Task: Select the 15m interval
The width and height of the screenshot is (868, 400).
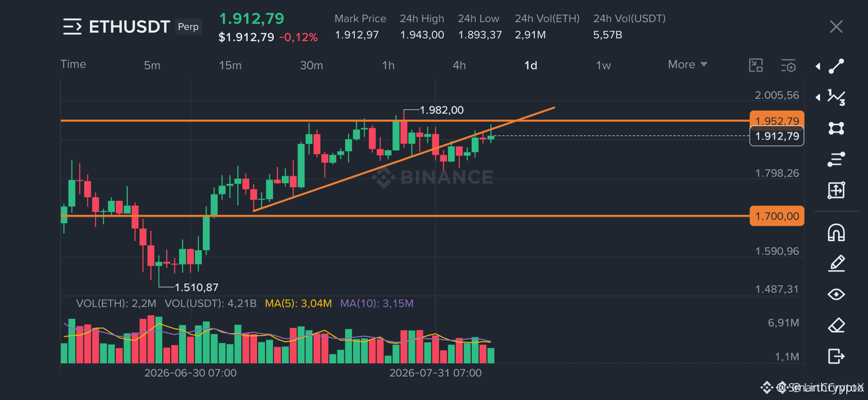Action: (x=230, y=65)
